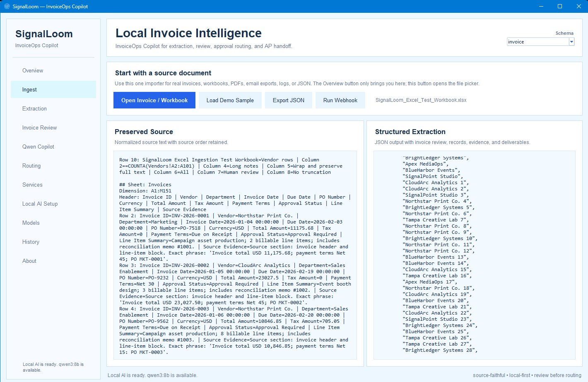Open the Models section
Image resolution: width=588 pixels, height=382 pixels.
[x=53, y=223]
